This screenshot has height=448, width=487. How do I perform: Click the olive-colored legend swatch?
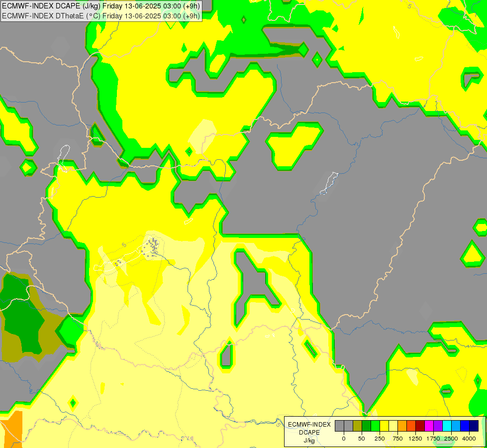coord(357,426)
